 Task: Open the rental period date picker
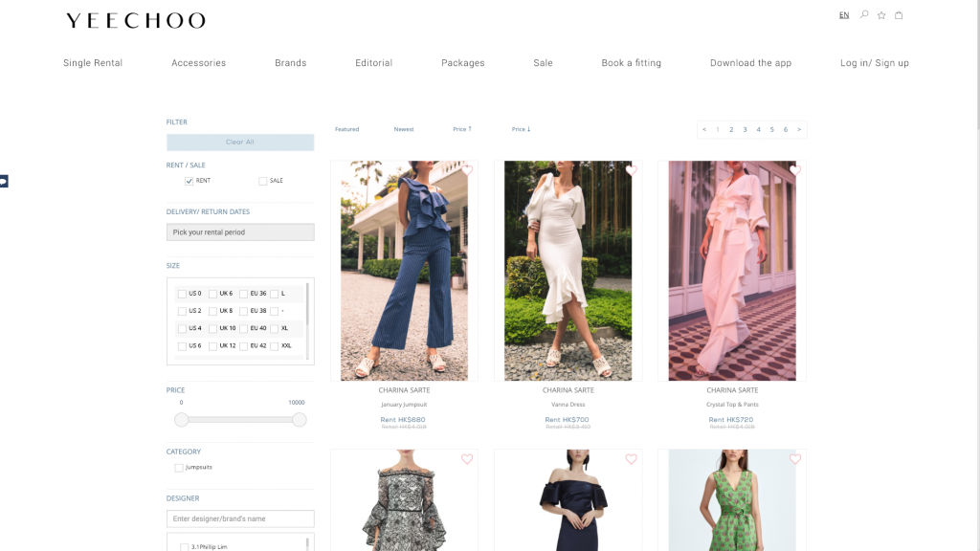click(x=240, y=232)
